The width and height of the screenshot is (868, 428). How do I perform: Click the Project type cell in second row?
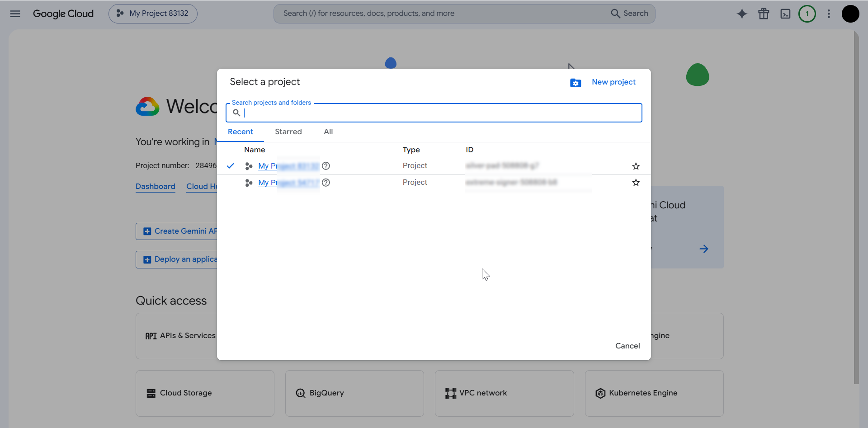pyautogui.click(x=415, y=182)
